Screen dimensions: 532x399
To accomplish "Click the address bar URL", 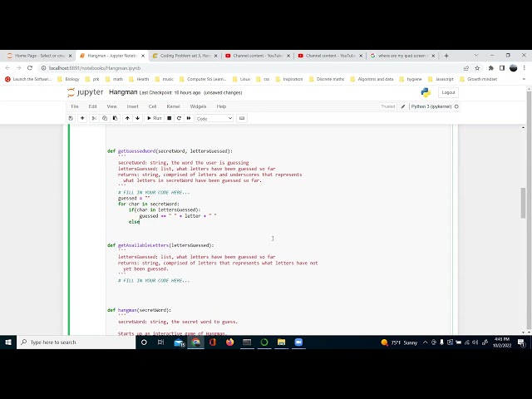I will 95,68.
